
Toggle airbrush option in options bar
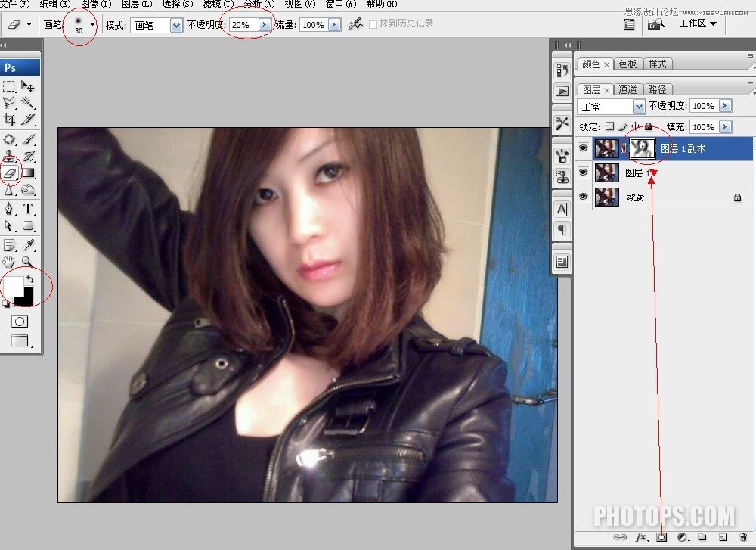click(x=356, y=23)
